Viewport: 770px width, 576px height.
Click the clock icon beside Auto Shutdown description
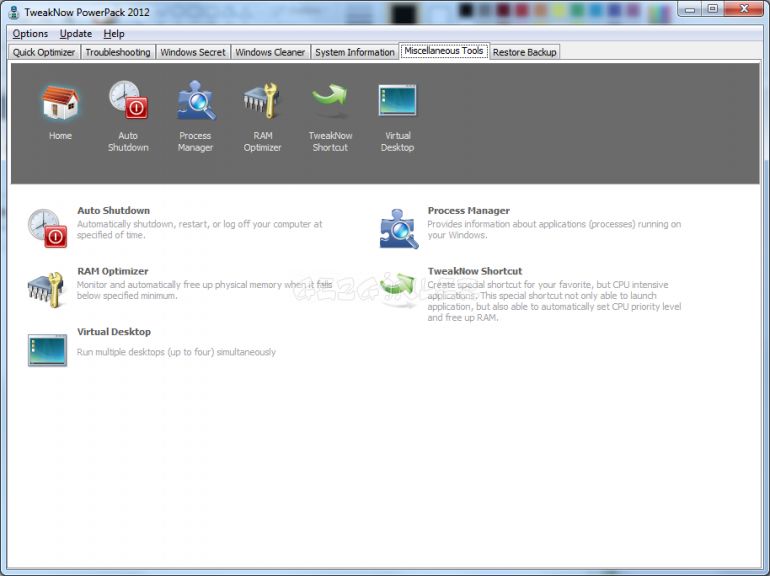click(x=47, y=228)
